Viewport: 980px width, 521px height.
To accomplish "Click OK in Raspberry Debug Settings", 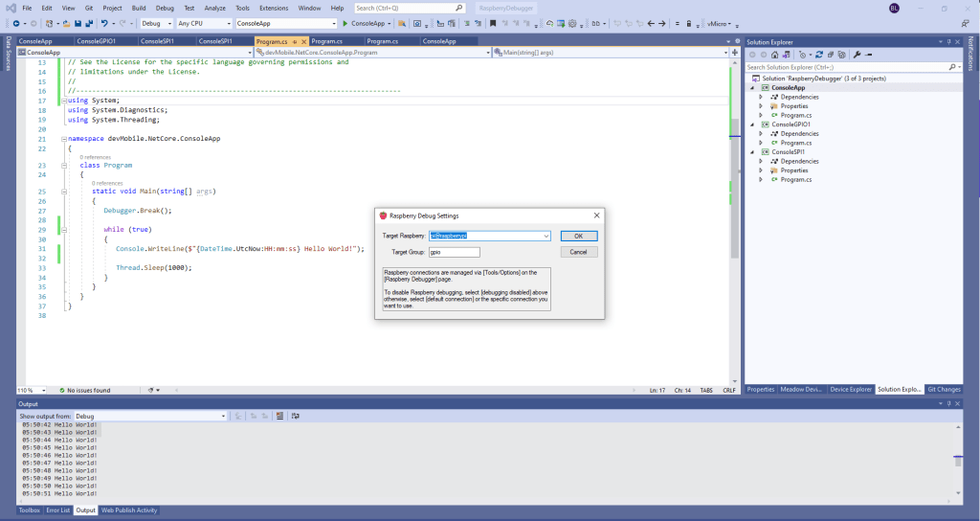I will [x=578, y=236].
